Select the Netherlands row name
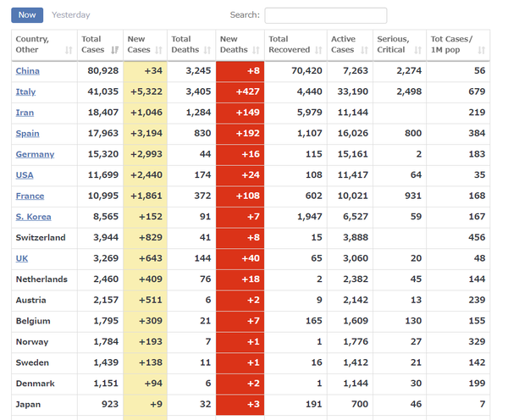 click(x=41, y=279)
